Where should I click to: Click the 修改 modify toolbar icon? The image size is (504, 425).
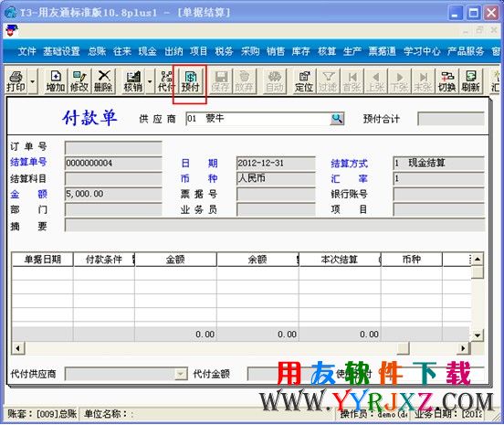pos(79,81)
